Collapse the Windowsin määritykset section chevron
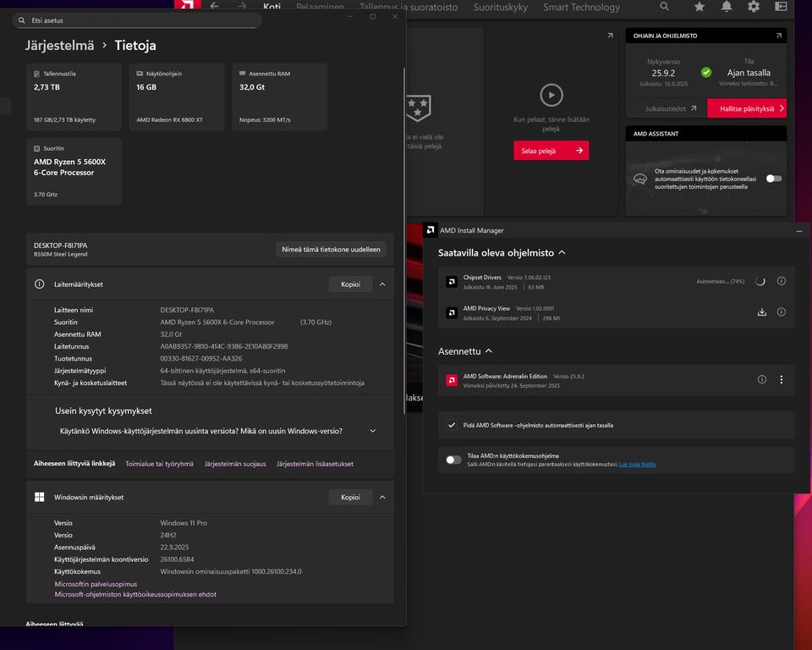The width and height of the screenshot is (812, 650). (x=382, y=497)
